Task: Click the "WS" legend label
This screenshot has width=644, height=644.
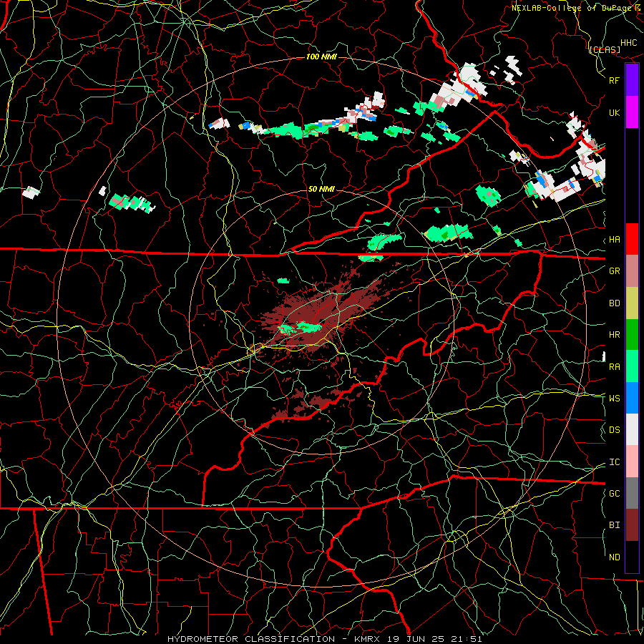Action: pyautogui.click(x=614, y=399)
